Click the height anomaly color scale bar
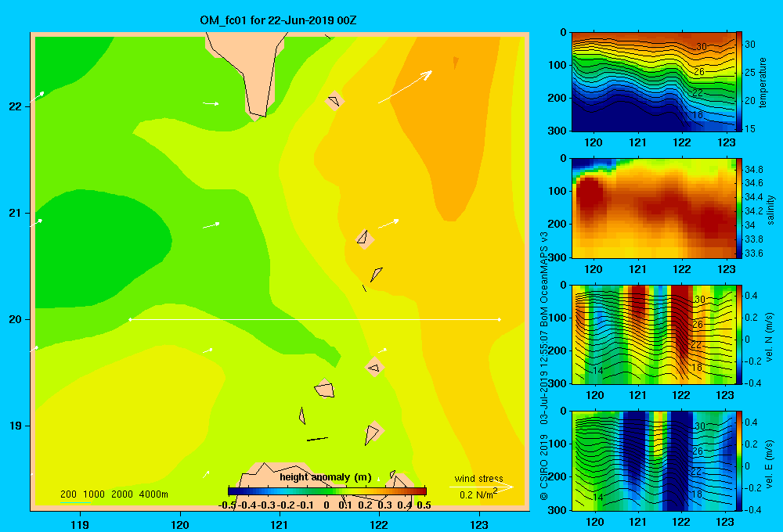Viewport: 783px width, 532px height. coord(327,491)
